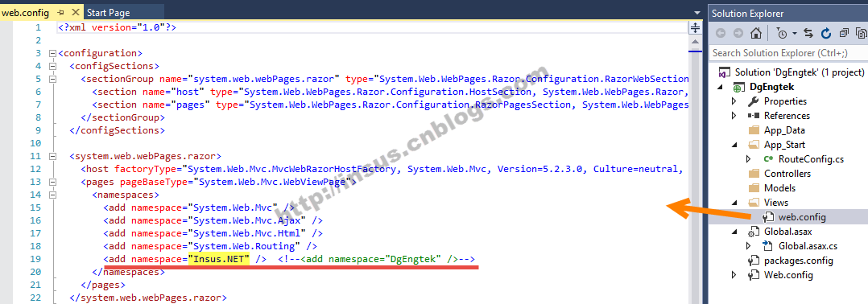Screen dimensions: 868x304
Task: Click the Models folder icon
Action: 753,188
